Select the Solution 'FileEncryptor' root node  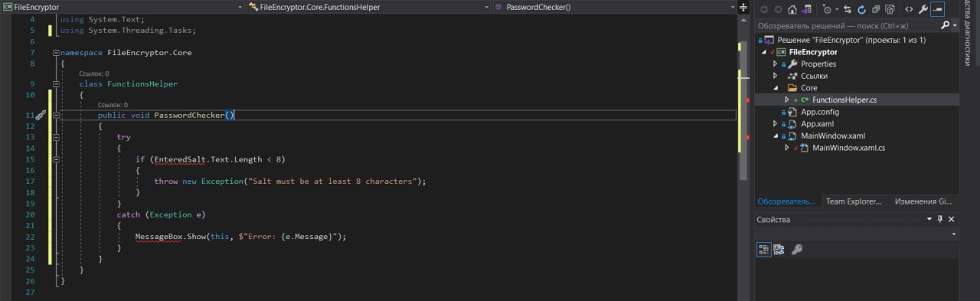click(x=851, y=40)
